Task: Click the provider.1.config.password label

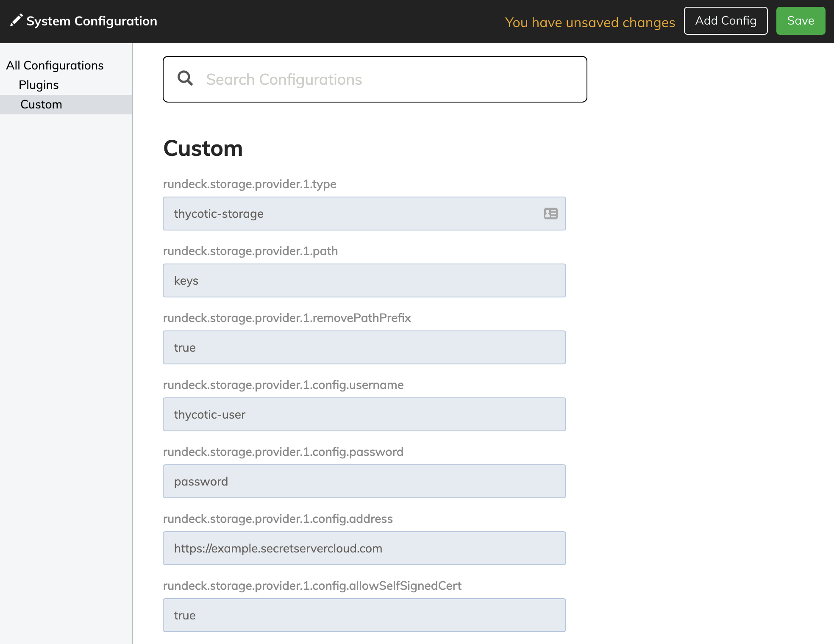Action: tap(283, 452)
